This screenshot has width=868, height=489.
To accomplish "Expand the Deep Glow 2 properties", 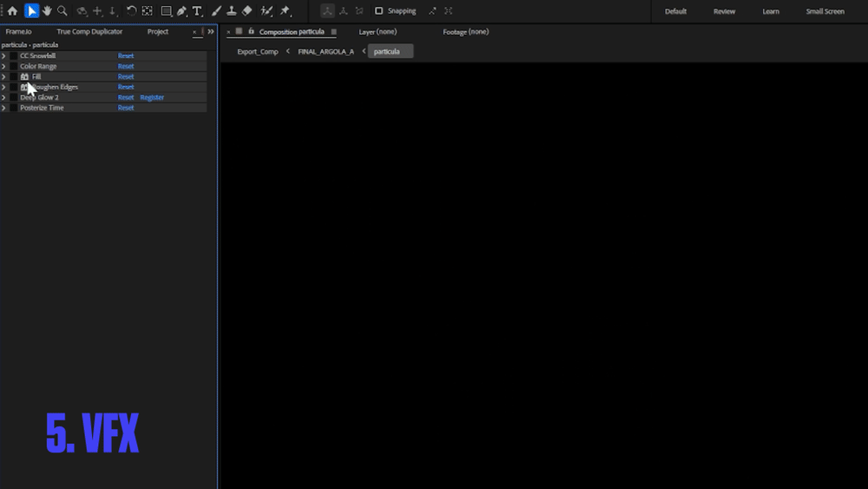I will click(3, 97).
